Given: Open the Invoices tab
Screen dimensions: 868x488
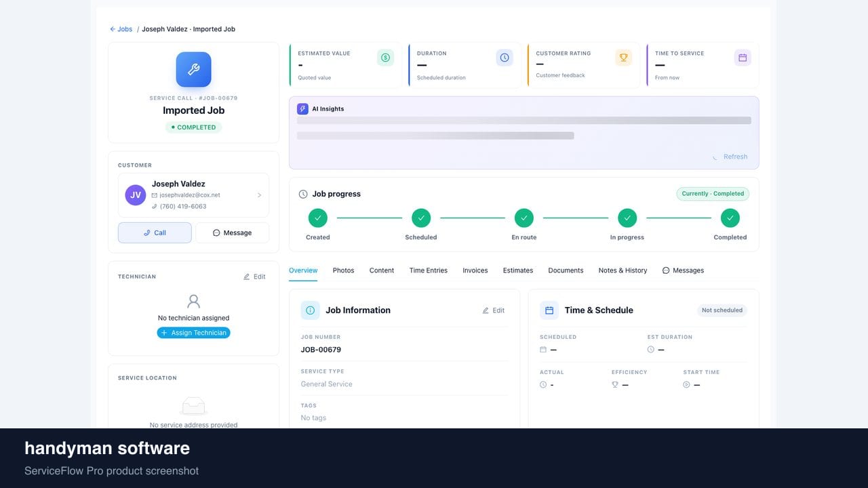Looking at the screenshot, I should coord(475,270).
